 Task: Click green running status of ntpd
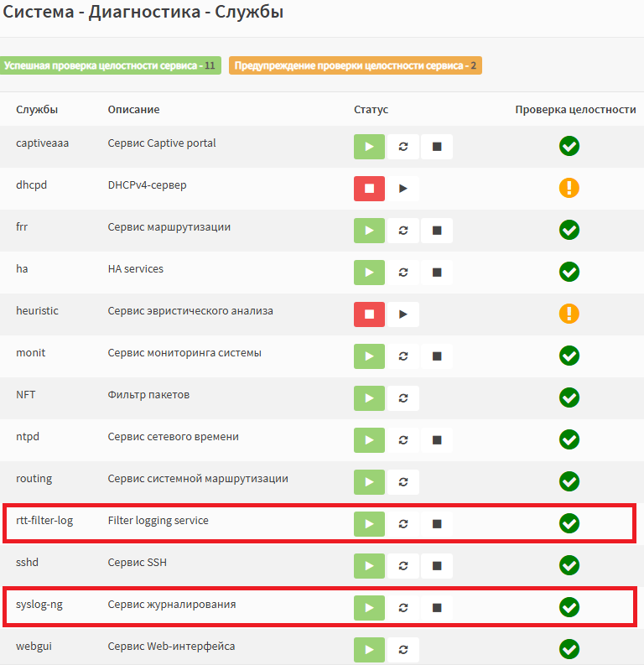coord(369,440)
